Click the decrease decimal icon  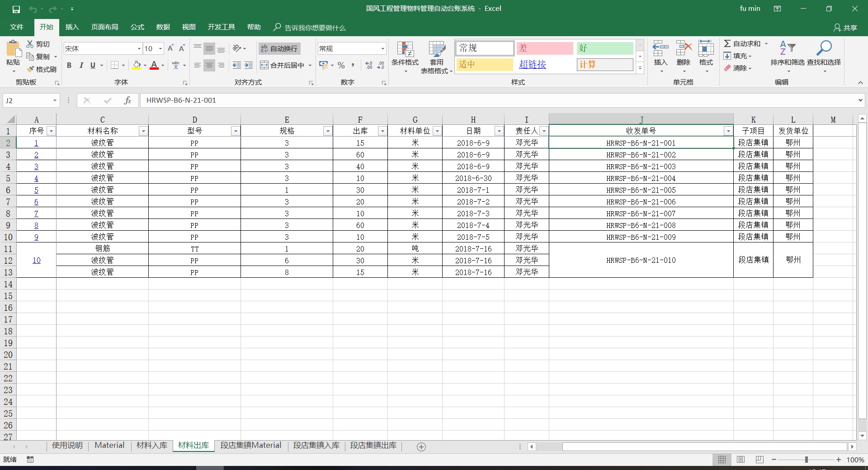coord(381,65)
